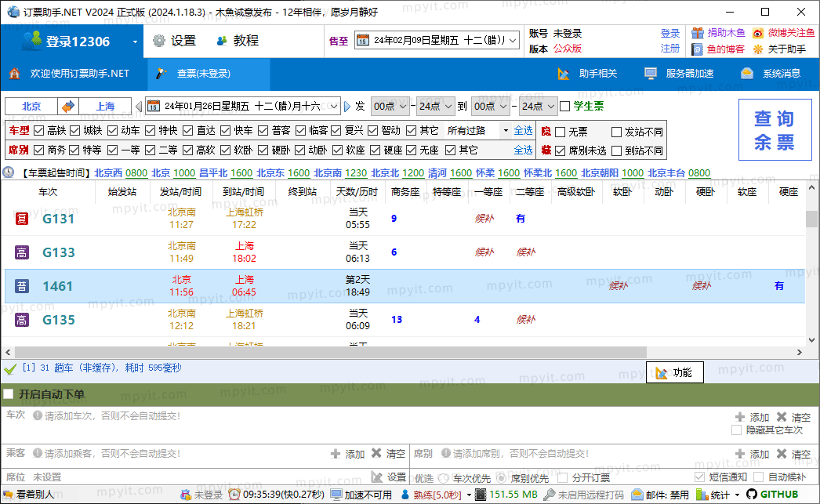Screen dimensions: 820x504
Task: Click the 上海 arrival station field
Action: point(104,106)
